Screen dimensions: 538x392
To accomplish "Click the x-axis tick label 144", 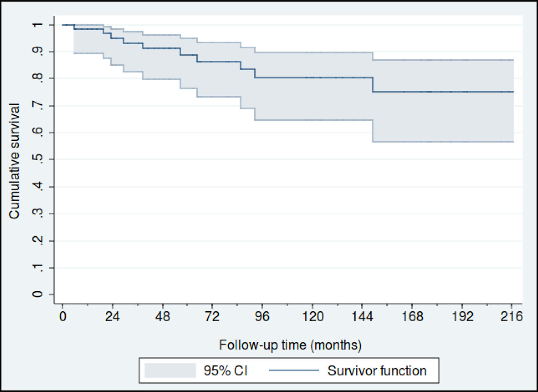I will coord(362,317).
